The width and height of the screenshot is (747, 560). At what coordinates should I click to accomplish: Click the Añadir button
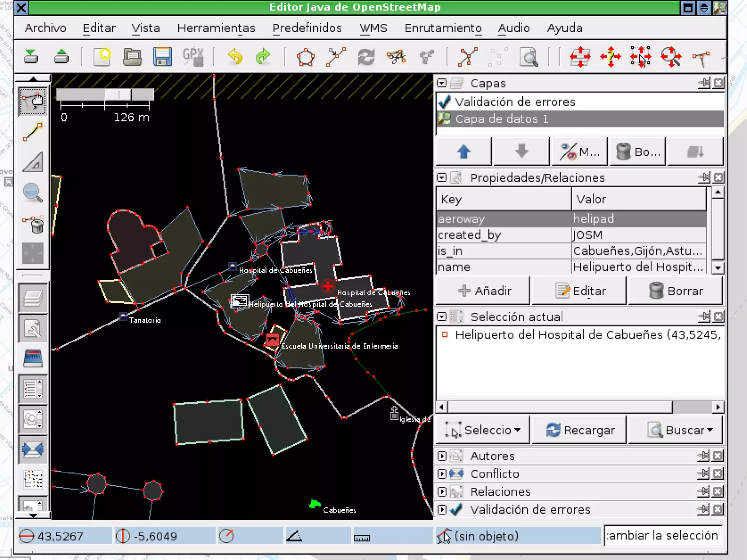(x=483, y=291)
